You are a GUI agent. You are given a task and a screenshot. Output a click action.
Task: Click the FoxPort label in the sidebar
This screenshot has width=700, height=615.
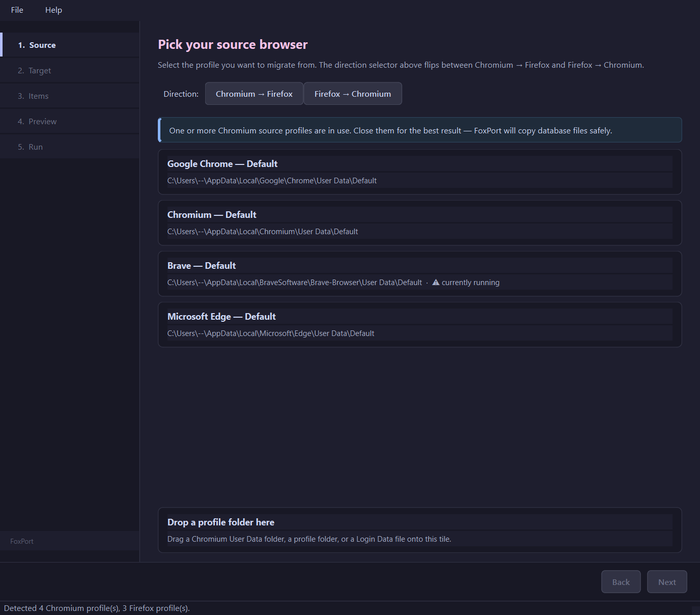pyautogui.click(x=22, y=541)
